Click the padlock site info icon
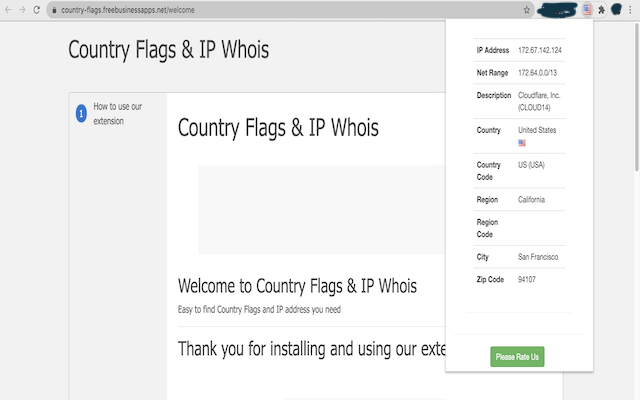This screenshot has width=640, height=400. point(54,10)
